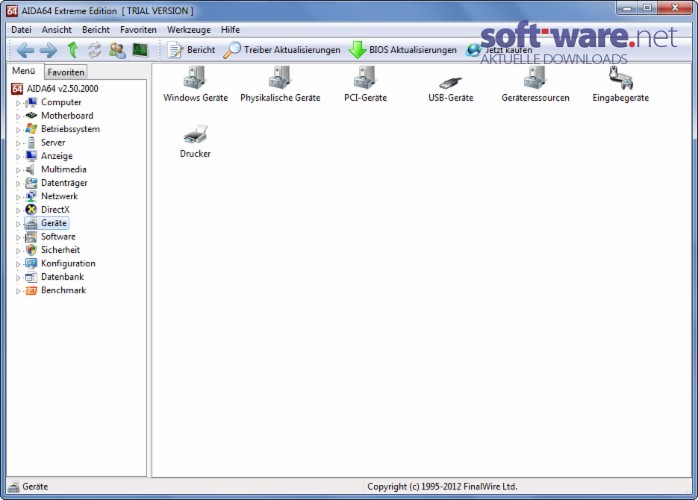
Task: Click the Computer icon in tree
Action: point(31,102)
